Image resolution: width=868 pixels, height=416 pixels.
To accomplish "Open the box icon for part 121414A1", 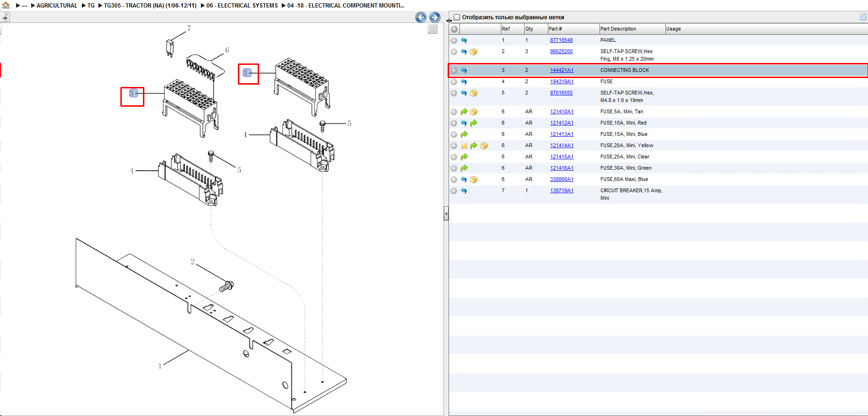I will pyautogui.click(x=484, y=146).
